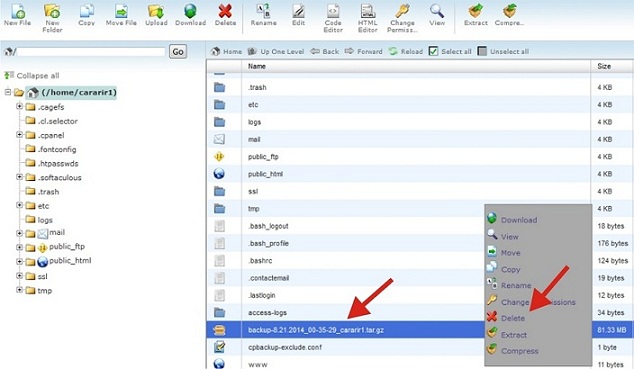Screen dimensions: 634x369
Task: Reload the file listing
Action: coord(406,51)
